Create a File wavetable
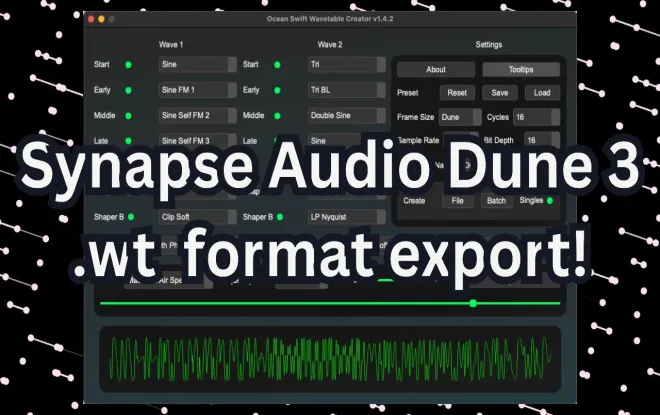 (458, 201)
